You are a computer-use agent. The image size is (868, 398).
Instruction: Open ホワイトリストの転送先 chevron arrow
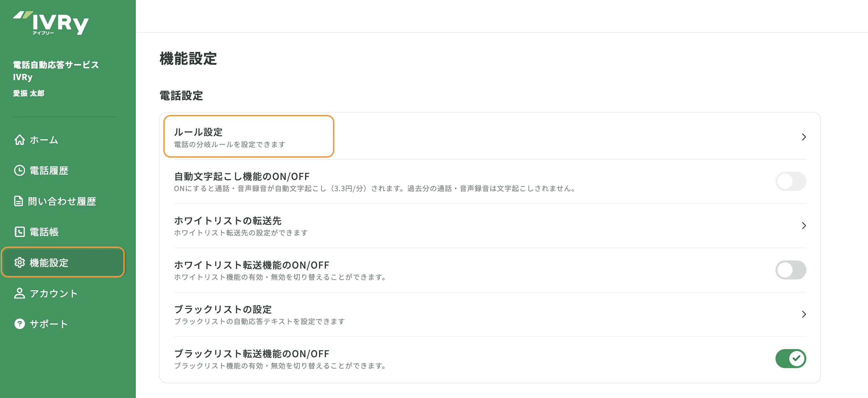click(x=804, y=226)
